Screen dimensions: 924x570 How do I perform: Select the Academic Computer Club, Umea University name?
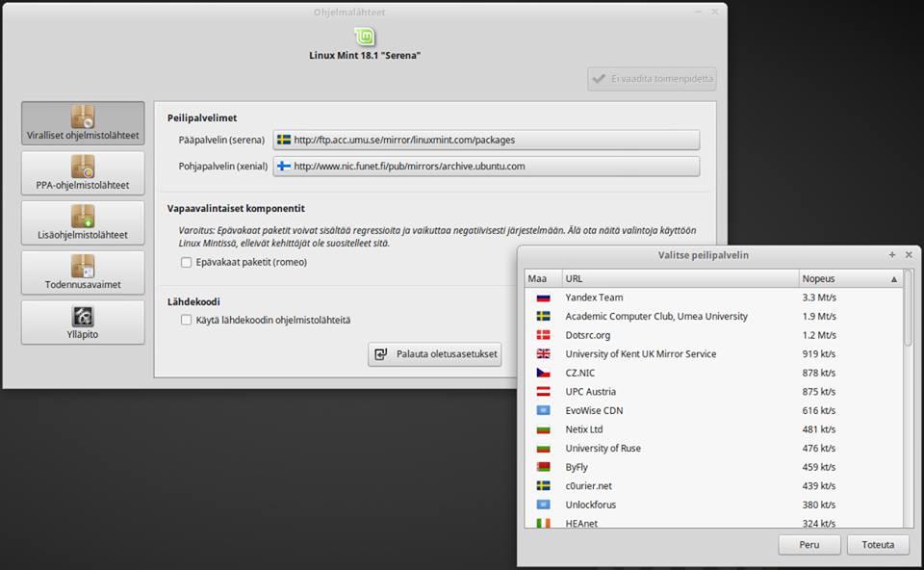(656, 317)
